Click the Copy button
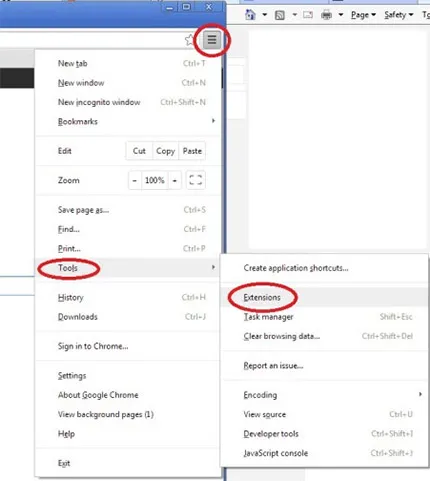 click(x=165, y=151)
